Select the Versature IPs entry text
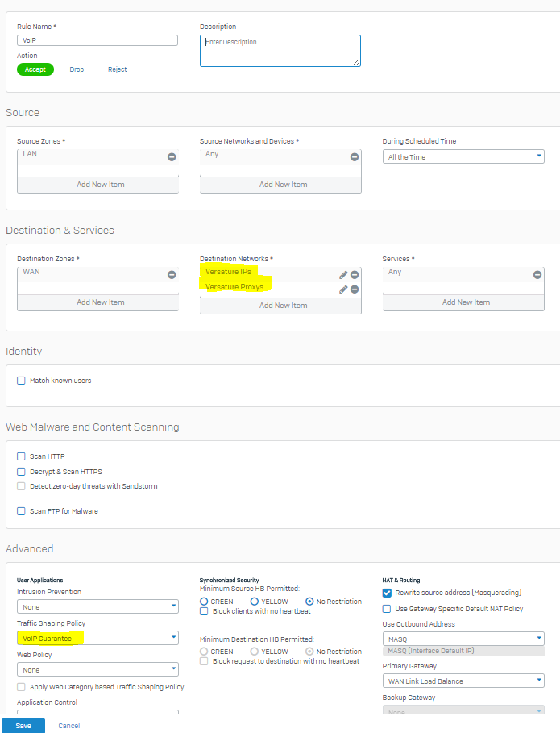The image size is (560, 733). tap(228, 272)
